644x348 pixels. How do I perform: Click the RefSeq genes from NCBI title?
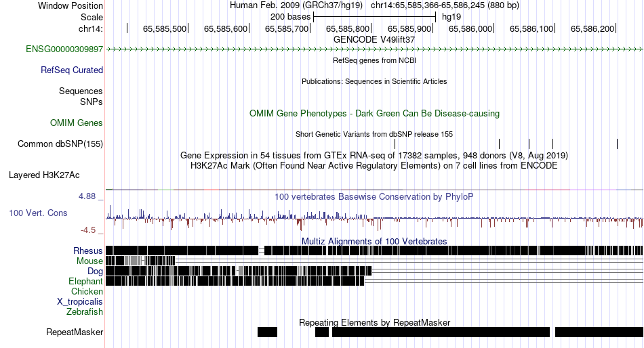coord(374,60)
